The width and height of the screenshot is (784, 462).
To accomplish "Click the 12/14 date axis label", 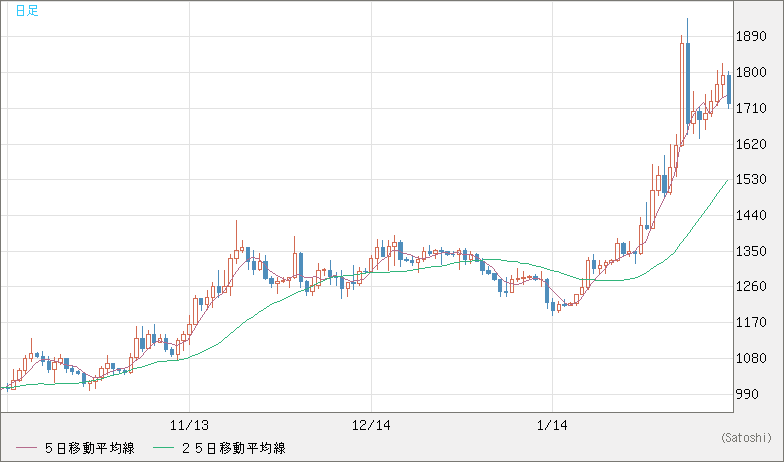I will click(371, 426).
